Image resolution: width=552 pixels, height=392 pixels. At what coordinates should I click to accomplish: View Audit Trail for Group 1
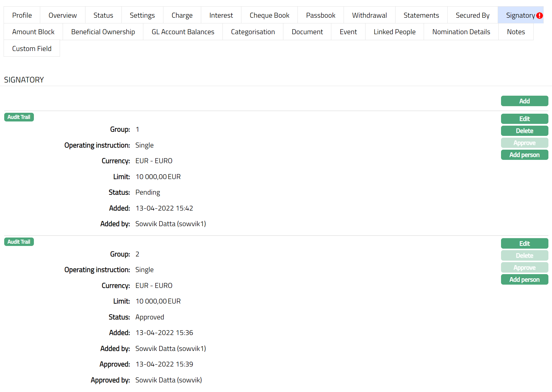click(19, 117)
